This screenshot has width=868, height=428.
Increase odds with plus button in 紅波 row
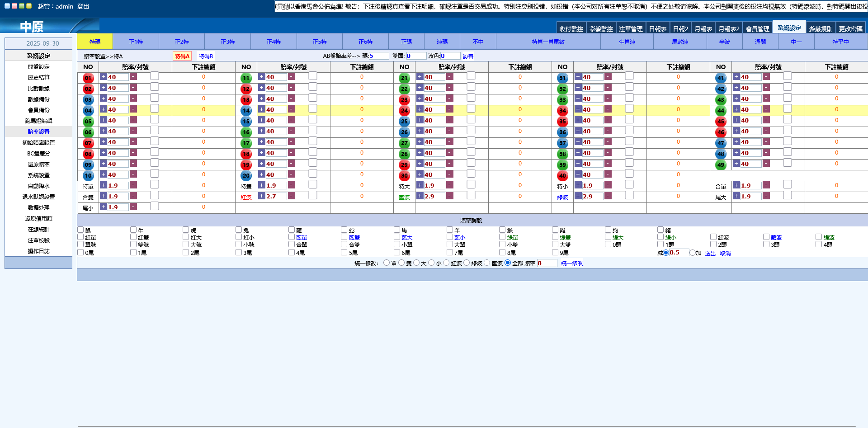click(x=261, y=196)
